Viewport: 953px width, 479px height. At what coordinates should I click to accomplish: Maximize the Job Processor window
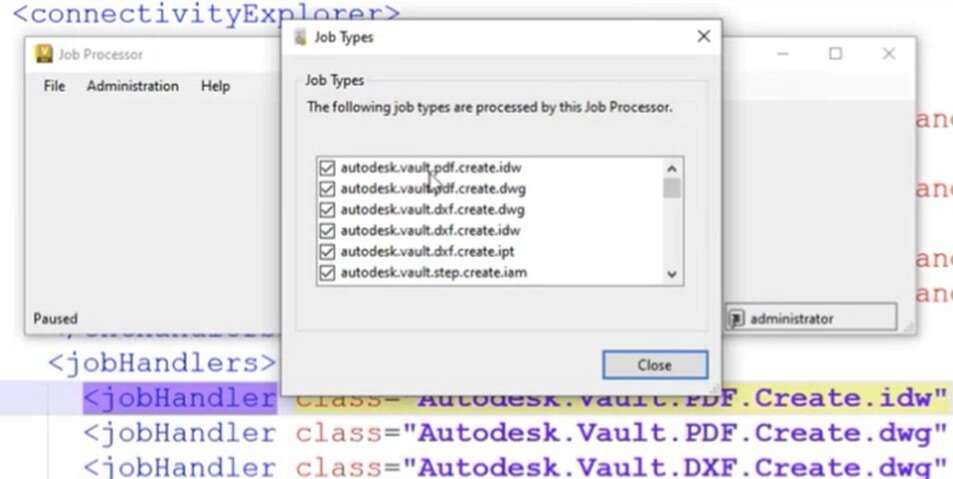point(835,54)
